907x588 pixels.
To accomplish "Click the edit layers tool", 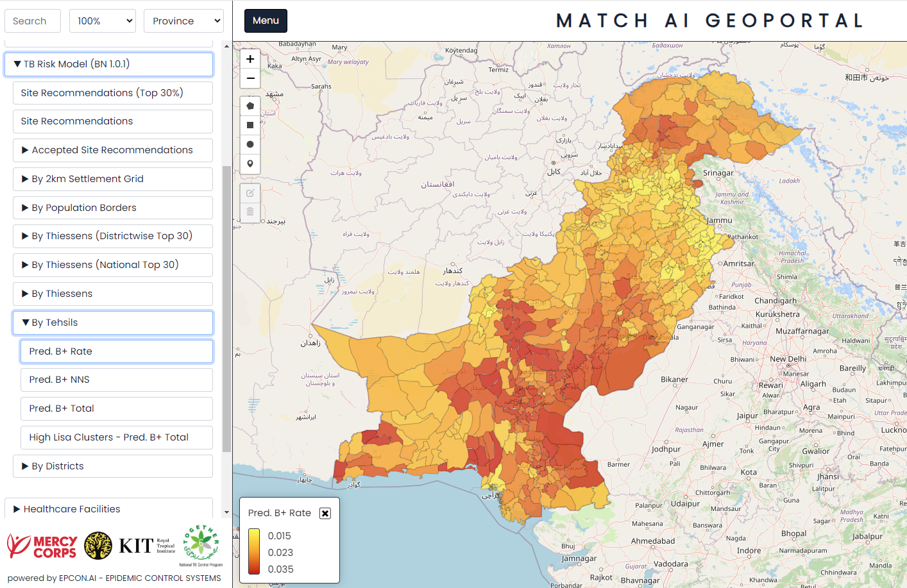I will (250, 193).
